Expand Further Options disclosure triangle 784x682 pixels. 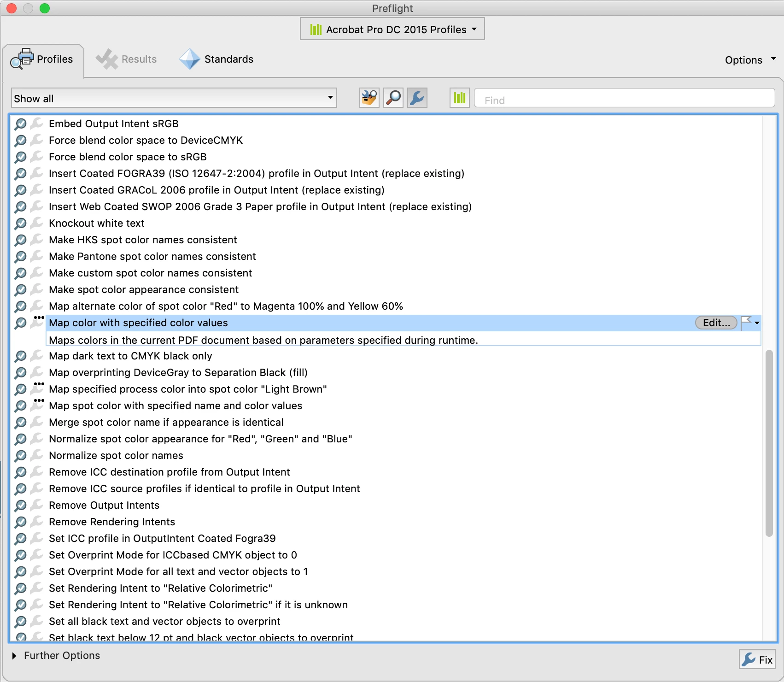[14, 655]
